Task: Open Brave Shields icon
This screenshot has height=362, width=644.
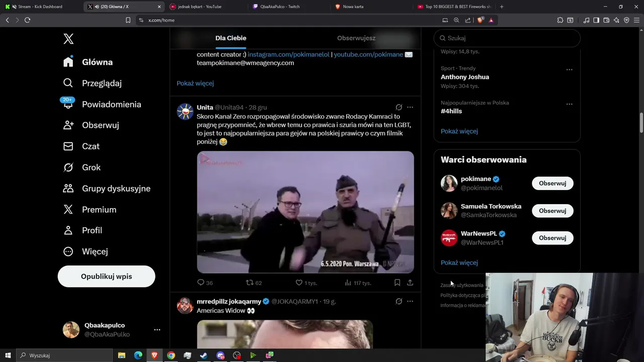Action: click(x=480, y=20)
